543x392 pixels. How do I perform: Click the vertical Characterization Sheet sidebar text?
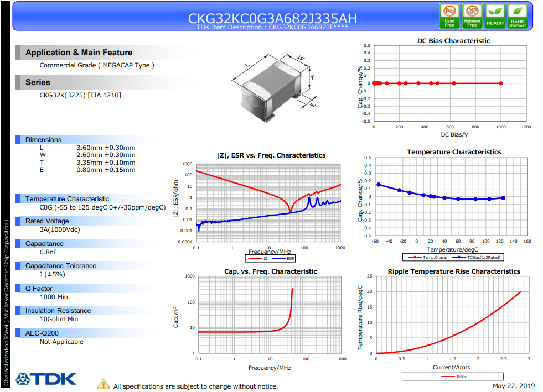point(6,303)
